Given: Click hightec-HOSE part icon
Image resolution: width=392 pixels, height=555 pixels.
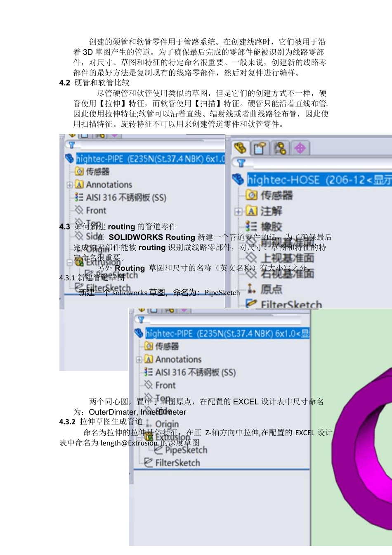Looking at the screenshot, I should [x=238, y=179].
